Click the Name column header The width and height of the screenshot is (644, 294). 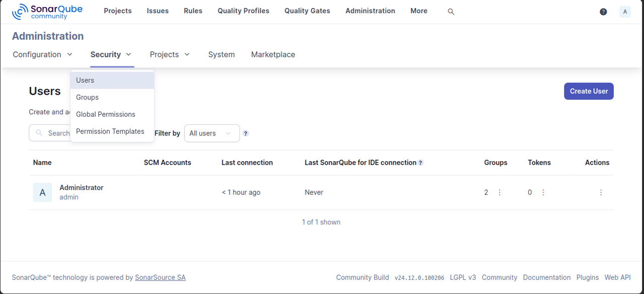click(42, 163)
